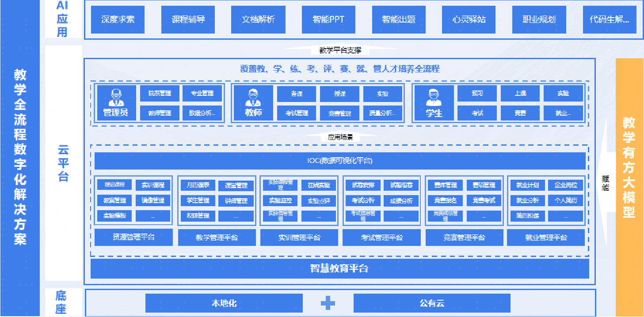
Task: Click the 公有云 deployment button
Action: 431,303
